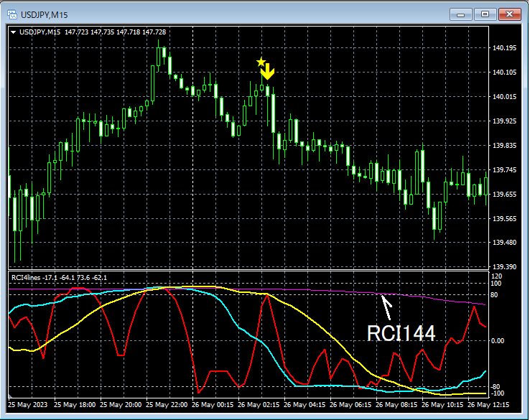Click the chart shift triangle in indicator corner
This screenshot has height=420, width=530.
(x=10, y=396)
